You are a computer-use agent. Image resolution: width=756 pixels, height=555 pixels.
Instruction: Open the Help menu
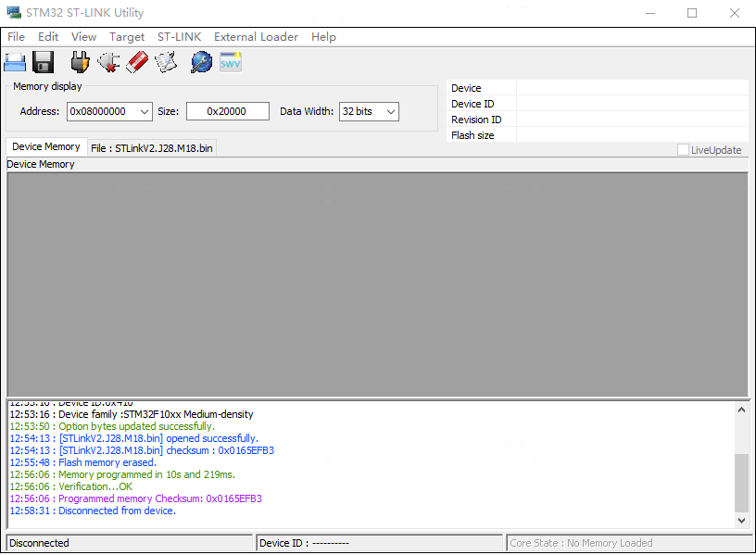click(323, 37)
